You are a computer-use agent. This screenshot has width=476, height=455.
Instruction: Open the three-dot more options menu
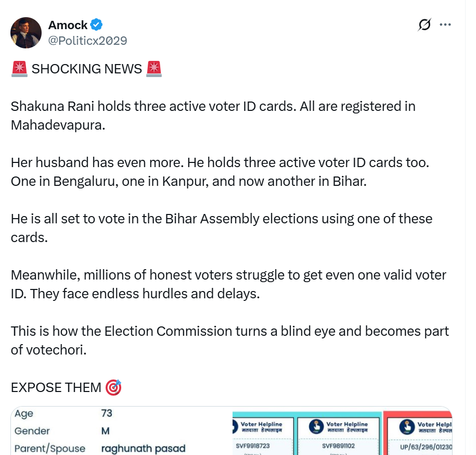click(x=445, y=24)
